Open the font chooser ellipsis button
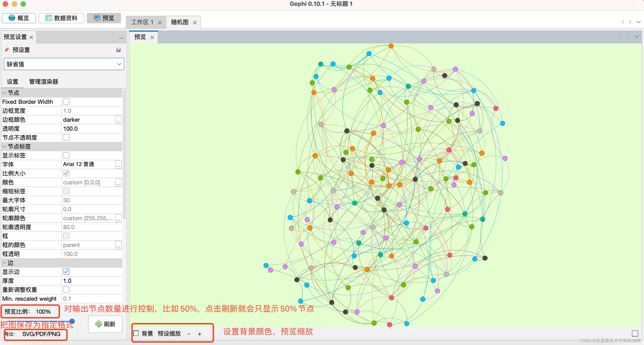644x345 pixels. coord(118,164)
